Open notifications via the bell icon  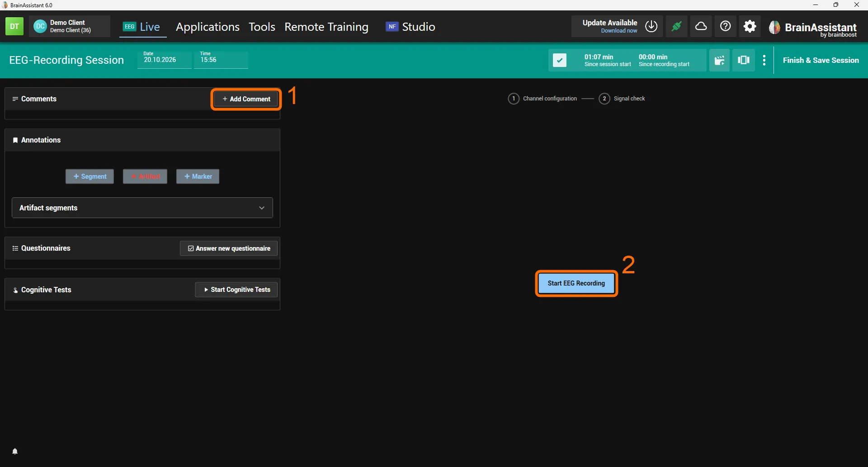15,451
